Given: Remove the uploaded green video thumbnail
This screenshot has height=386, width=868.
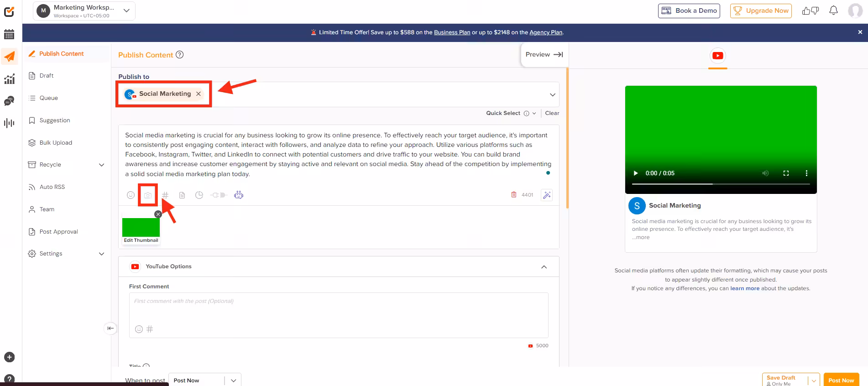Looking at the screenshot, I should click(x=158, y=214).
